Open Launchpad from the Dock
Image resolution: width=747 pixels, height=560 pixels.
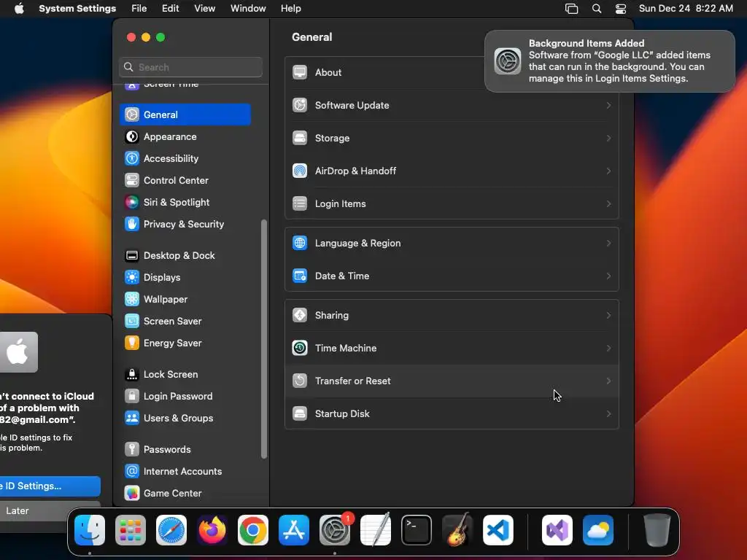pos(131,530)
